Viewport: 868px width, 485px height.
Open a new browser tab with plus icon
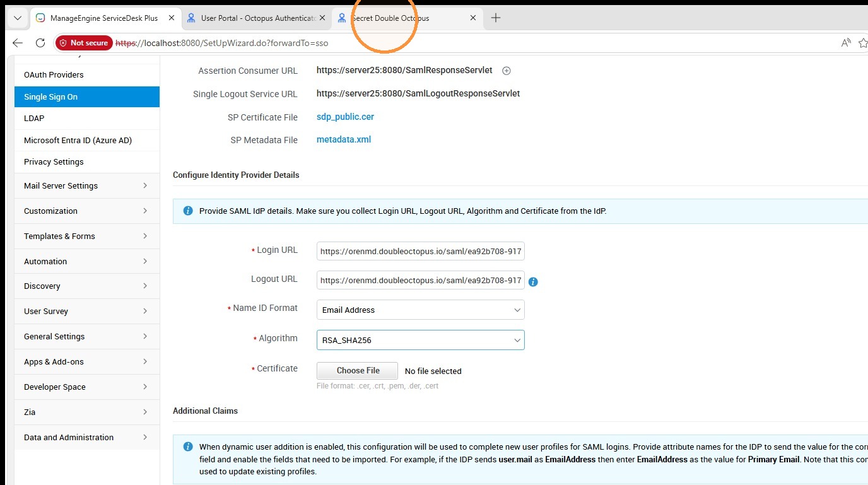tap(496, 18)
